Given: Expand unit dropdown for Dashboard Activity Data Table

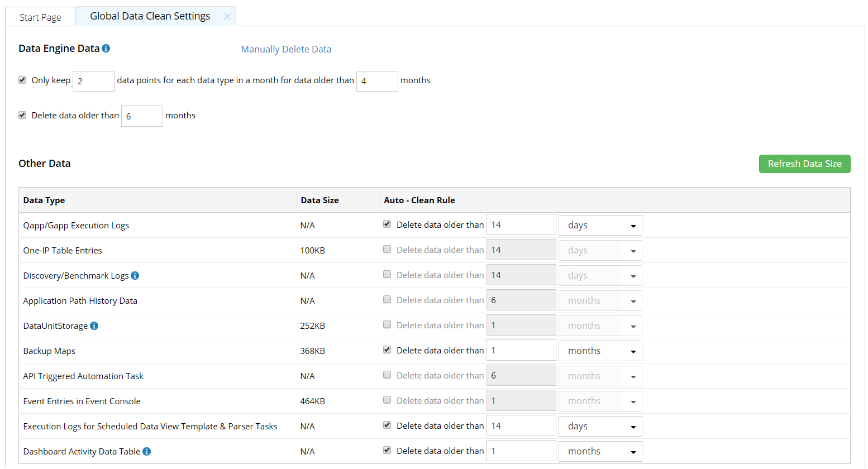Looking at the screenshot, I should point(600,452).
